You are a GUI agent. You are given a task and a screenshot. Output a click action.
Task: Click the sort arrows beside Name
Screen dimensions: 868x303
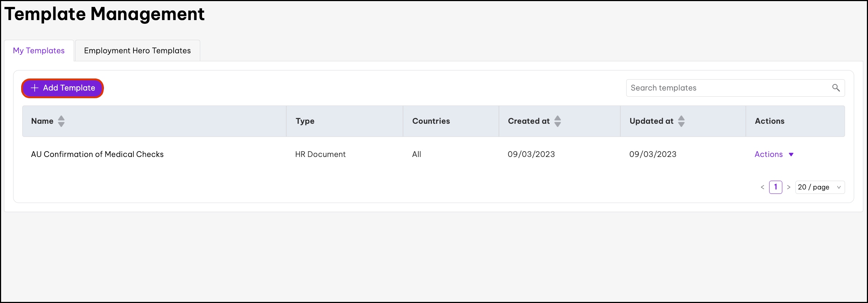pos(61,121)
